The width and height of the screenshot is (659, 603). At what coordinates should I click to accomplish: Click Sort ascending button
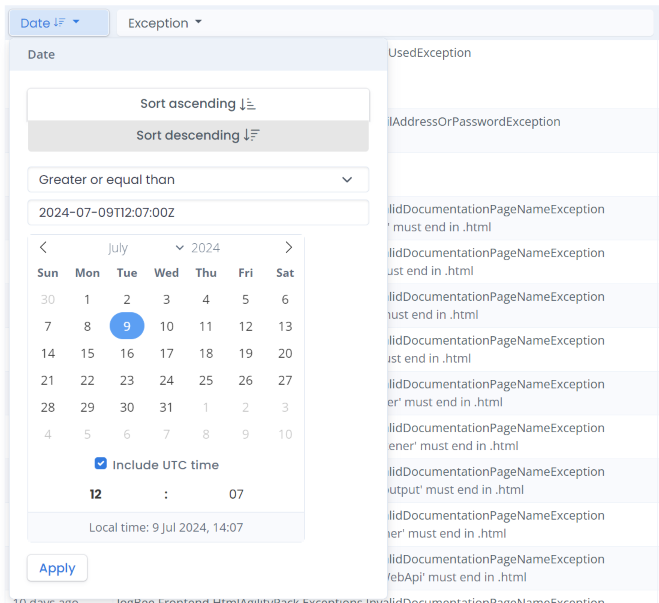click(x=198, y=104)
